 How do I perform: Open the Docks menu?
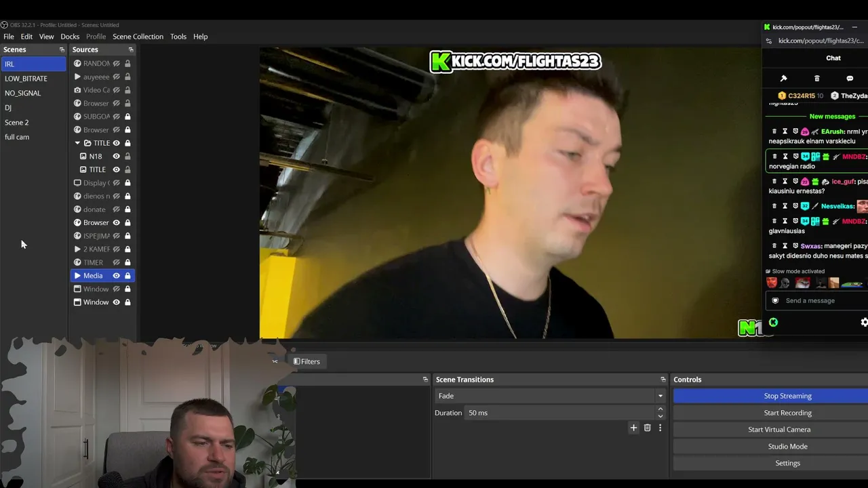click(70, 37)
